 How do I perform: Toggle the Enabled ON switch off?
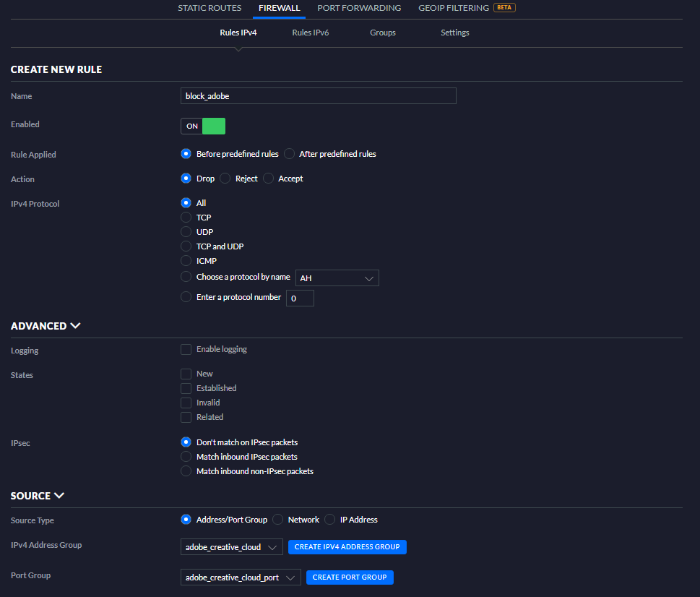tap(203, 126)
